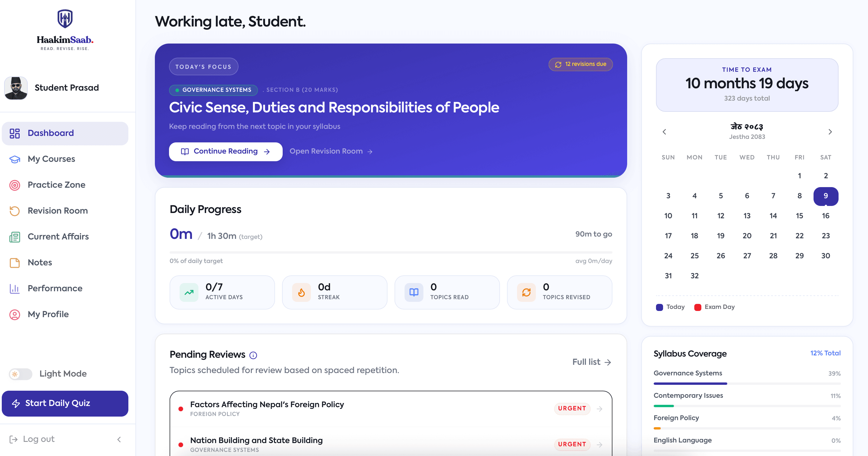Open the Full list link
The image size is (868, 456).
tap(592, 362)
